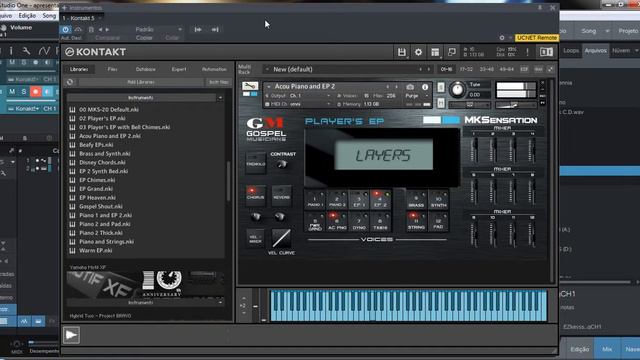Open the plugin header gear settings icon

(502, 38)
